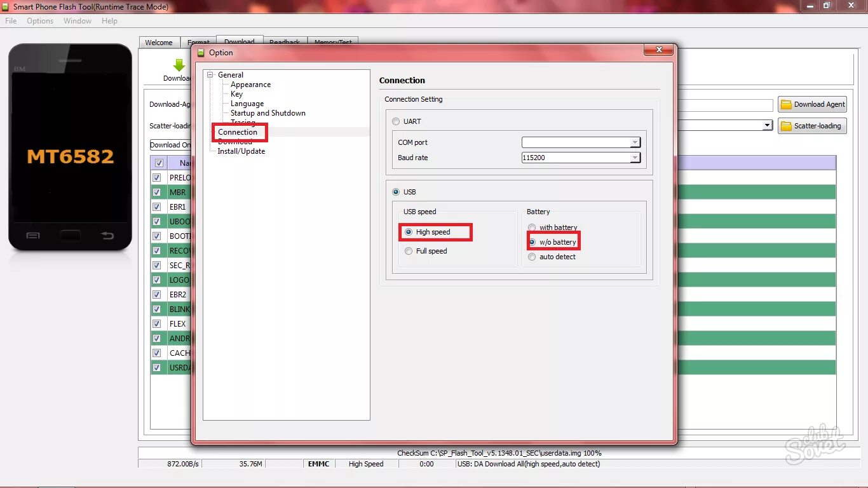Click USB DA Download All status text
This screenshot has width=868, height=488.
(x=529, y=464)
